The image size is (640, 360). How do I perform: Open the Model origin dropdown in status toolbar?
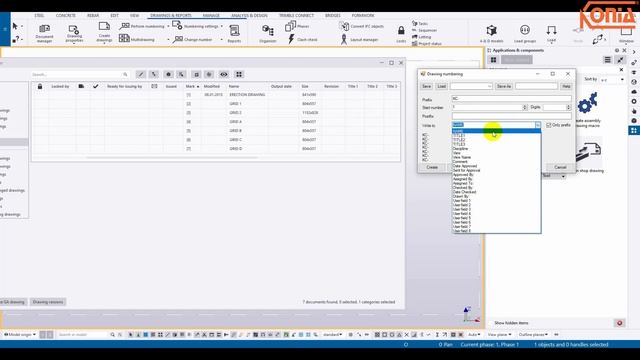pos(20,334)
